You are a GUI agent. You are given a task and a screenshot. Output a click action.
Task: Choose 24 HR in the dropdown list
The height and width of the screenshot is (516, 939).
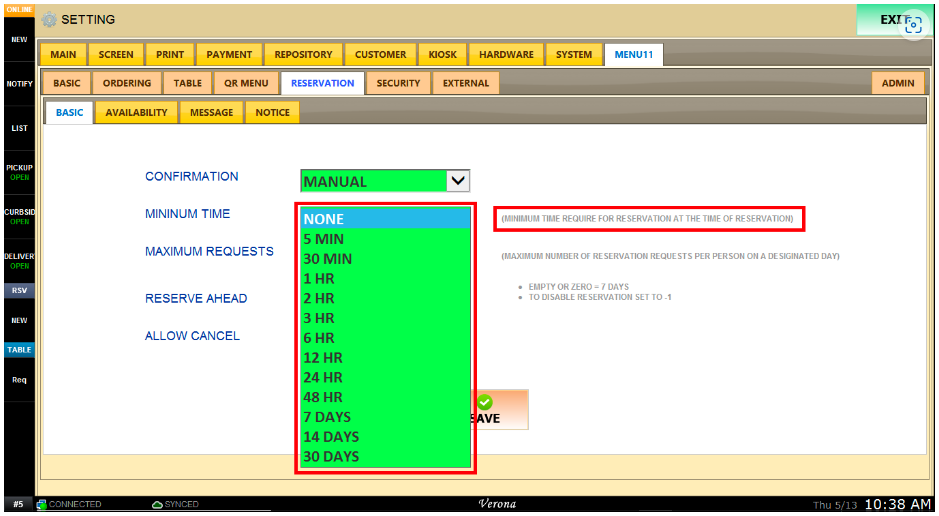[322, 377]
